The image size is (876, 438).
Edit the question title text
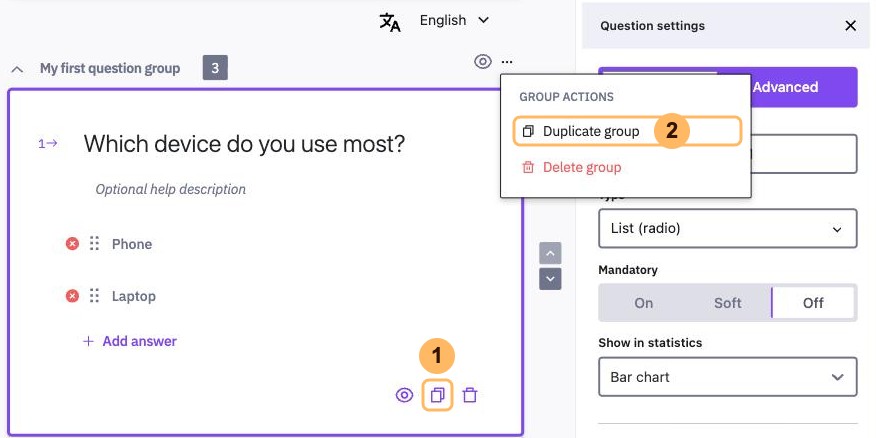point(244,145)
